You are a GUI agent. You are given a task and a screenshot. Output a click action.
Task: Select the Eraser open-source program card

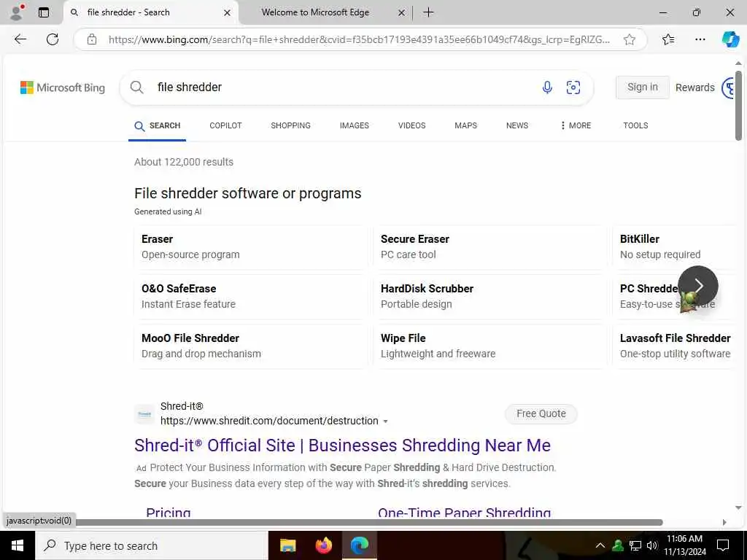(251, 247)
